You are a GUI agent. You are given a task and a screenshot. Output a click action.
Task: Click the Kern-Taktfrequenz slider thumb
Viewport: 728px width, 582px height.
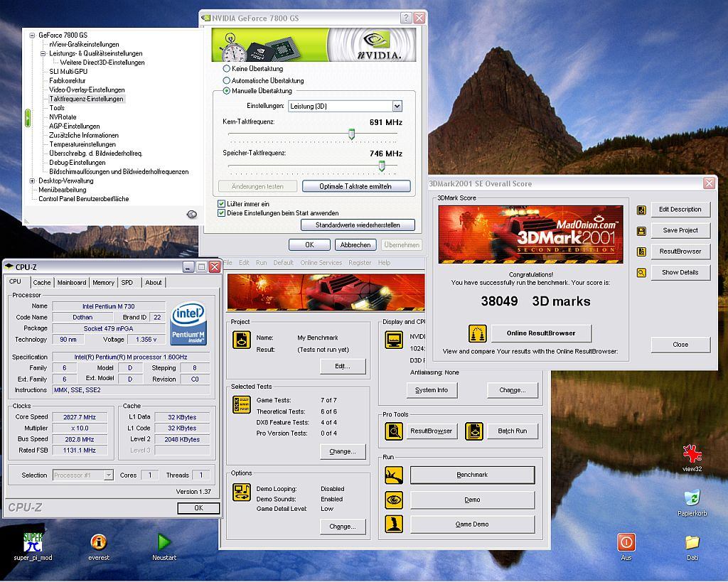[351, 134]
